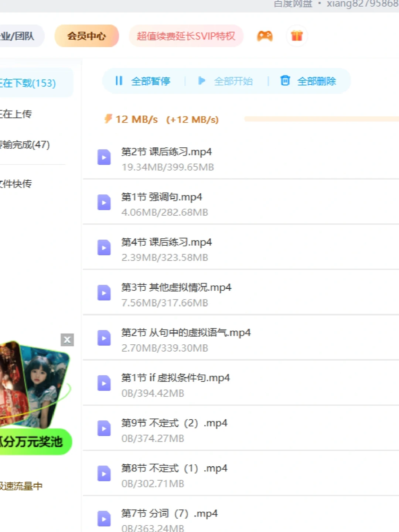The width and height of the screenshot is (399, 532).
Task: Open the gift rewards icon
Action: [297, 36]
